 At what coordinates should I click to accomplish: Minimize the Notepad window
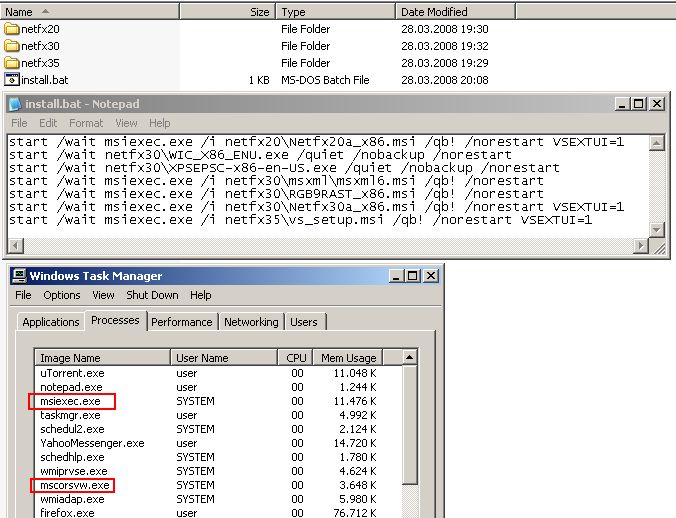(x=622, y=104)
